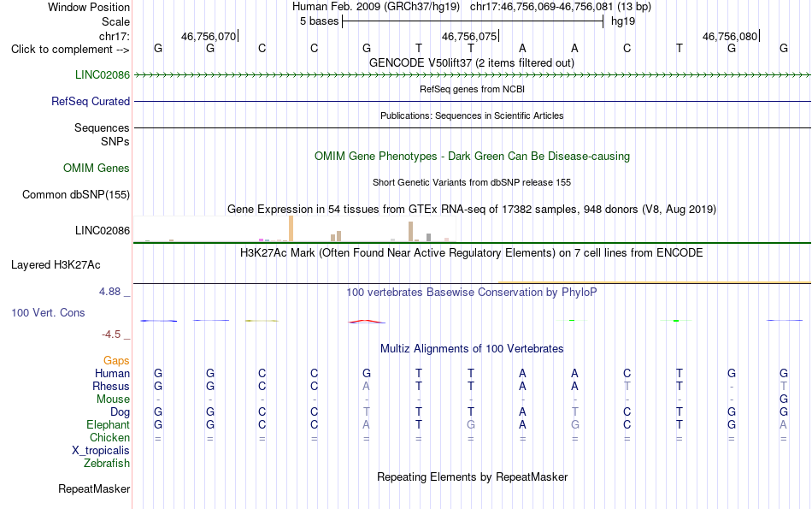
Task: Click the RefSeq genes from NCBI title
Action: (472, 89)
